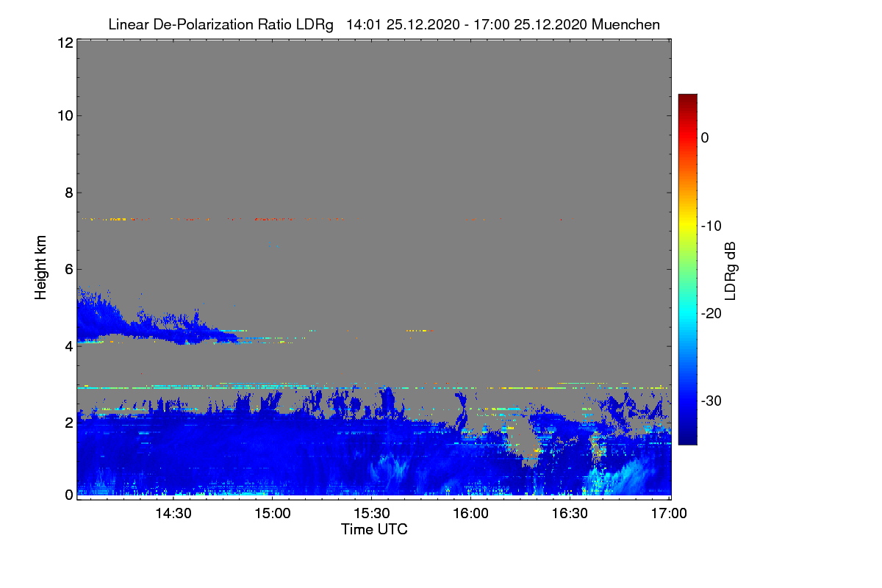The image size is (882, 588).
Task: Click the '2' height tick label
Action: [x=68, y=423]
